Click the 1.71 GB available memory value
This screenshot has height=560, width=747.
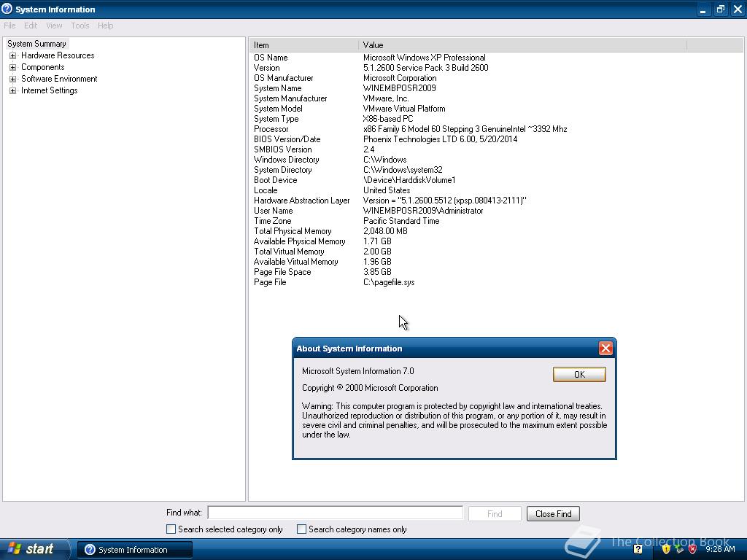(x=377, y=241)
